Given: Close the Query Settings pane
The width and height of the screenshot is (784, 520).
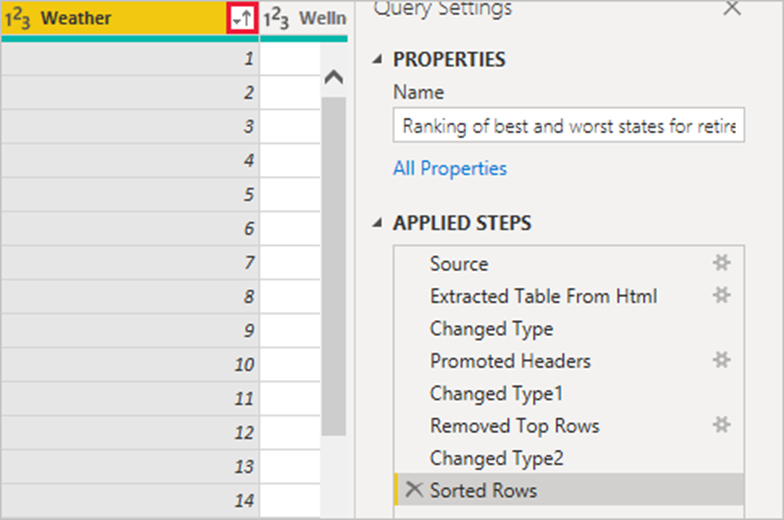Looking at the screenshot, I should [x=732, y=8].
